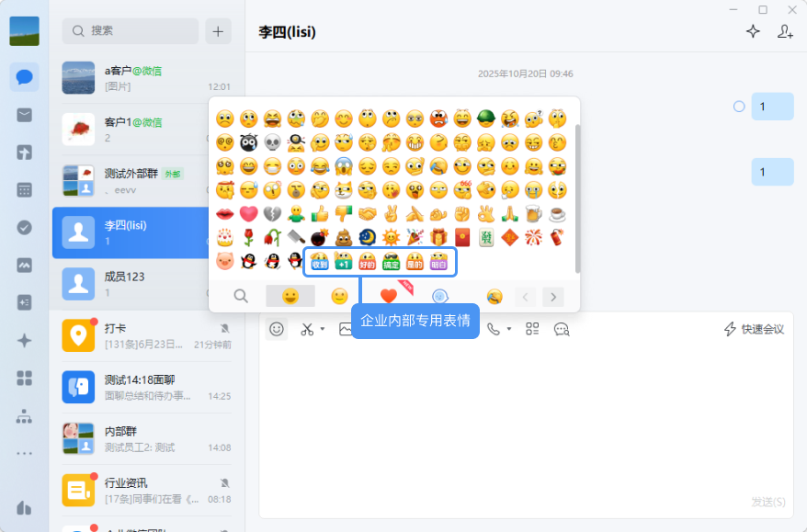
Task: Insert the 好的 enterprise emoji
Action: (x=367, y=261)
